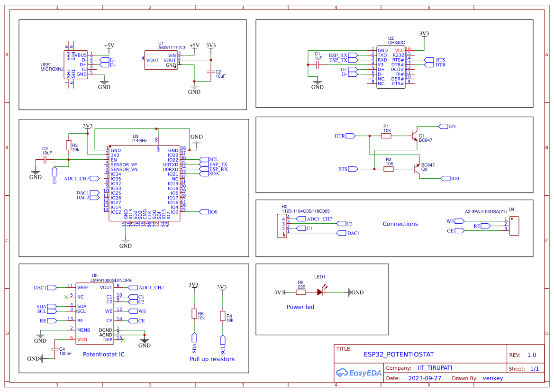This screenshot has height=392, width=554.
Task: Click resistor R1 10K symbol
Action: (386, 136)
